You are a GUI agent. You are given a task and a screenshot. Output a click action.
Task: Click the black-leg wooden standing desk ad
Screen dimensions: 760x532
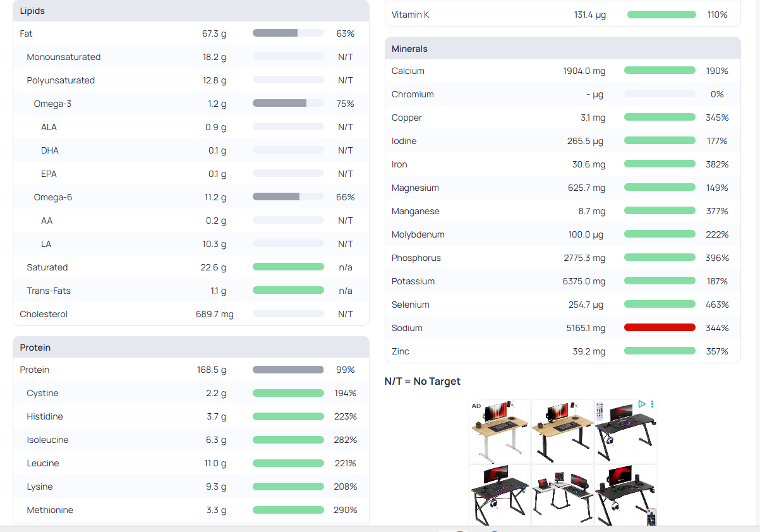click(562, 432)
